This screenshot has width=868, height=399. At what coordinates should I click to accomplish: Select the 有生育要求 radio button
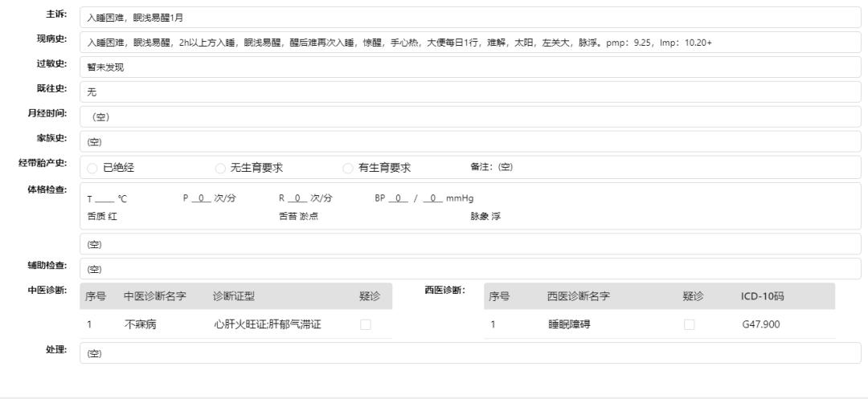pyautogui.click(x=348, y=168)
